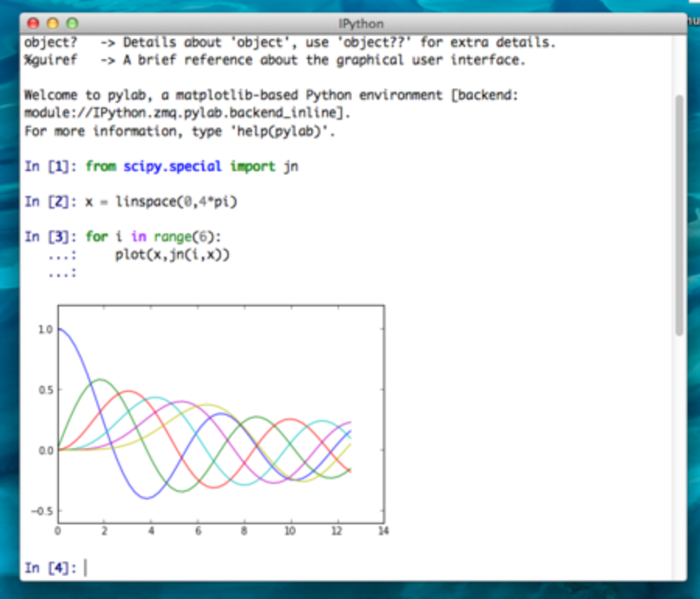Click the 'x = linspace(0,4*pi)' code line

tap(161, 202)
